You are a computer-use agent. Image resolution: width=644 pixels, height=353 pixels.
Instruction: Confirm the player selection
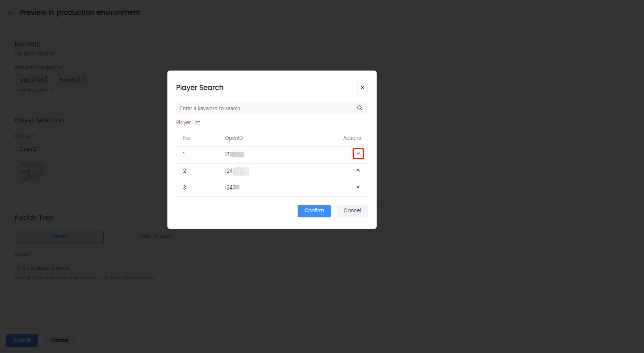(x=314, y=211)
